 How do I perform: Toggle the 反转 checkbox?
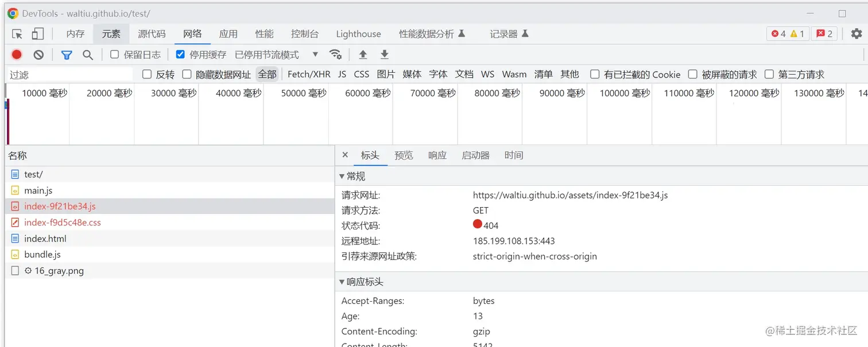tap(147, 74)
